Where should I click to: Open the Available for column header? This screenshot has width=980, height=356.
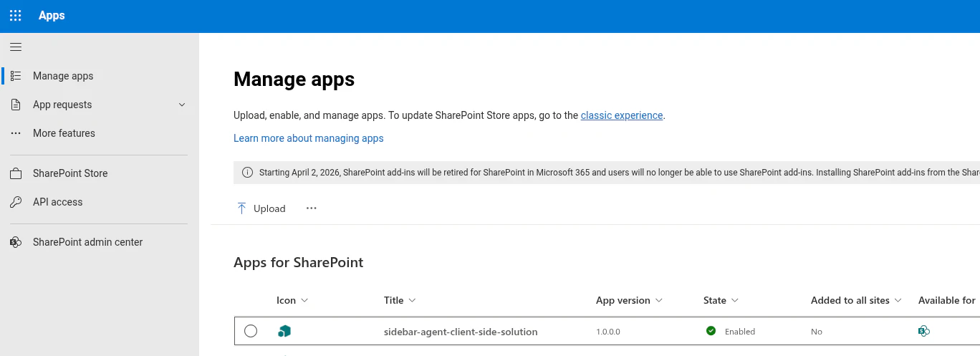pos(947,301)
